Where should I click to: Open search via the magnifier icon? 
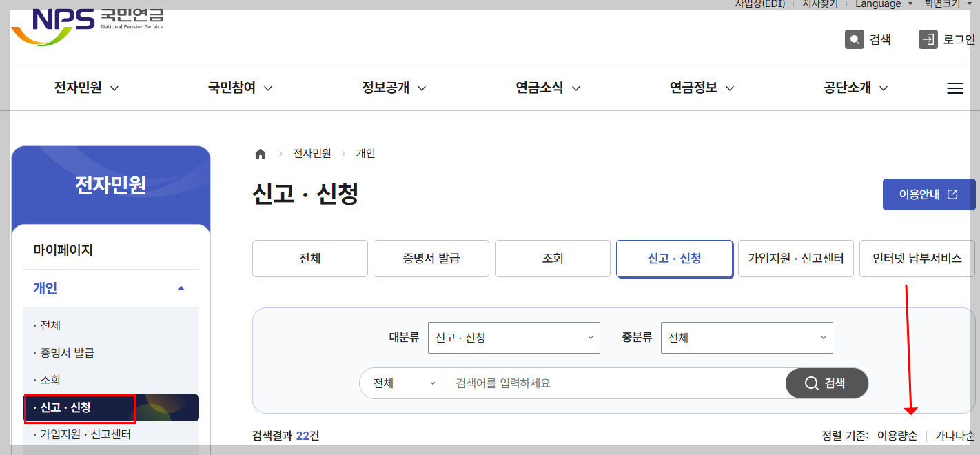[x=855, y=39]
